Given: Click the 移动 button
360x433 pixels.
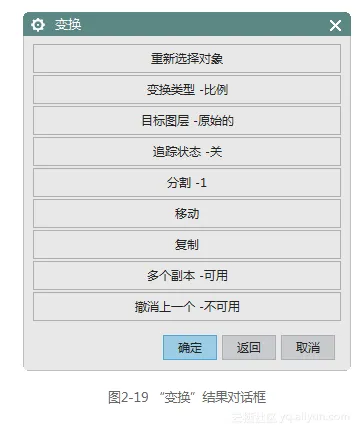Looking at the screenshot, I should 187,213.
